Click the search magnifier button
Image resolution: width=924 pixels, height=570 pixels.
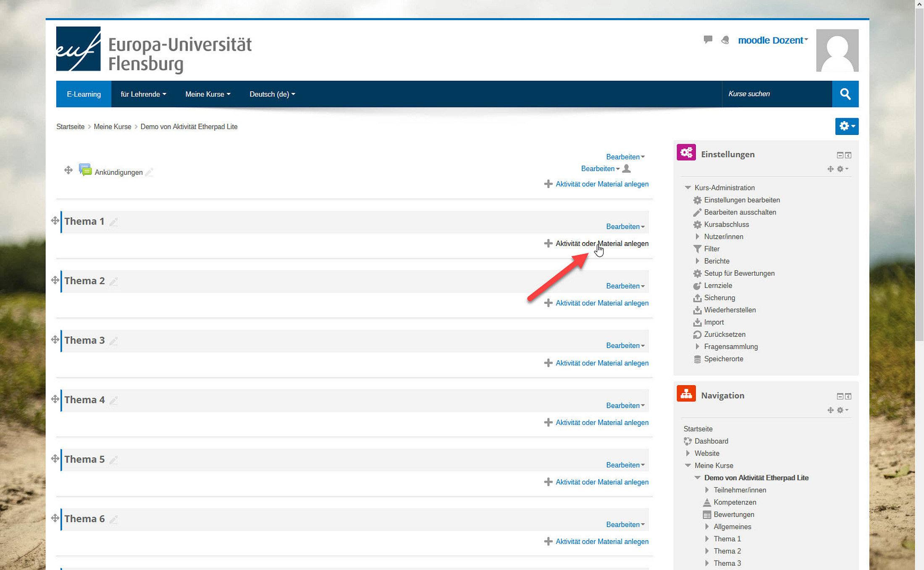[845, 94]
